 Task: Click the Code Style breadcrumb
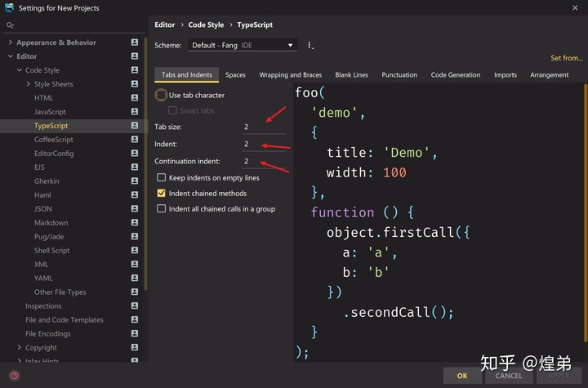click(206, 25)
